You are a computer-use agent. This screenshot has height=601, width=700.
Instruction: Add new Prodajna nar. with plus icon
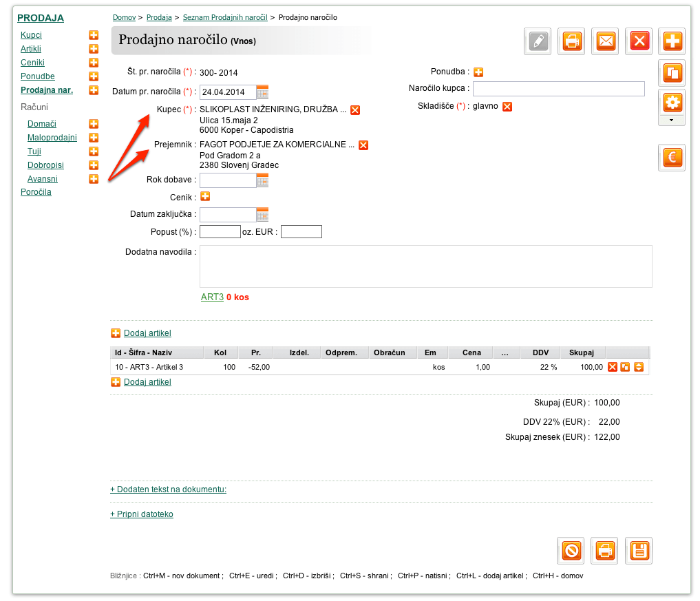[94, 90]
